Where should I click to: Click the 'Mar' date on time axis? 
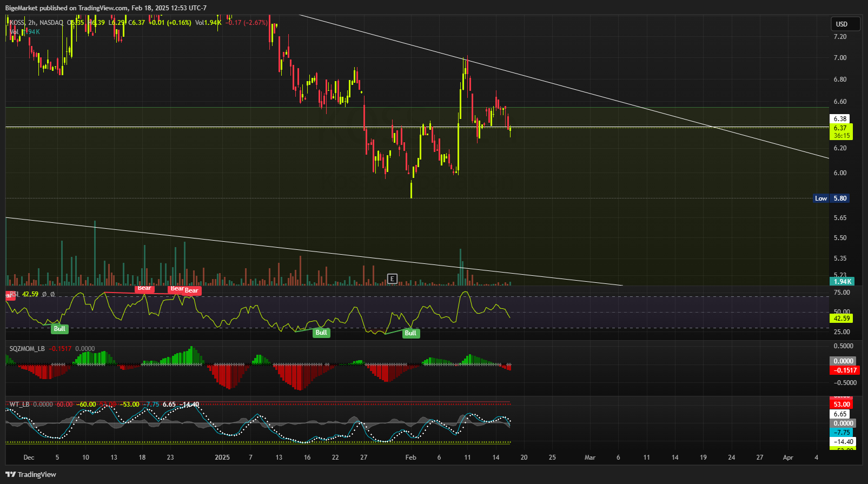(590, 458)
